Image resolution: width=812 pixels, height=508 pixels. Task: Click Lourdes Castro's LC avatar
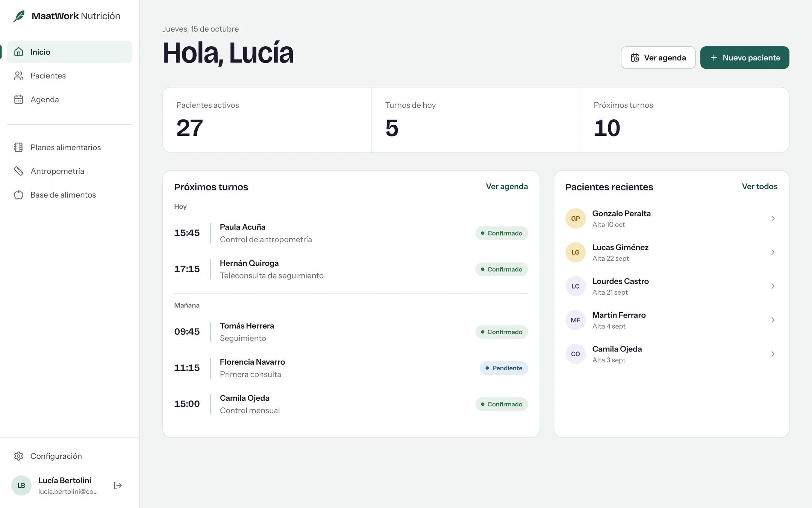tap(576, 286)
